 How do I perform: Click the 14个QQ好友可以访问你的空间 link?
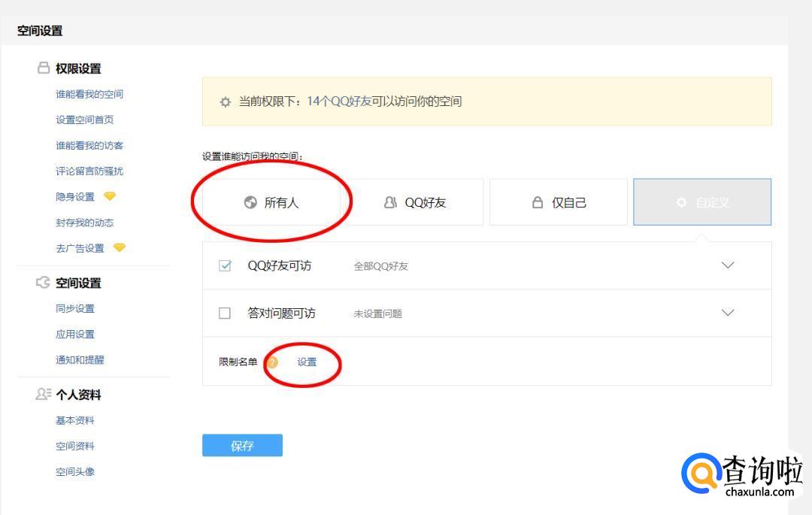384,101
